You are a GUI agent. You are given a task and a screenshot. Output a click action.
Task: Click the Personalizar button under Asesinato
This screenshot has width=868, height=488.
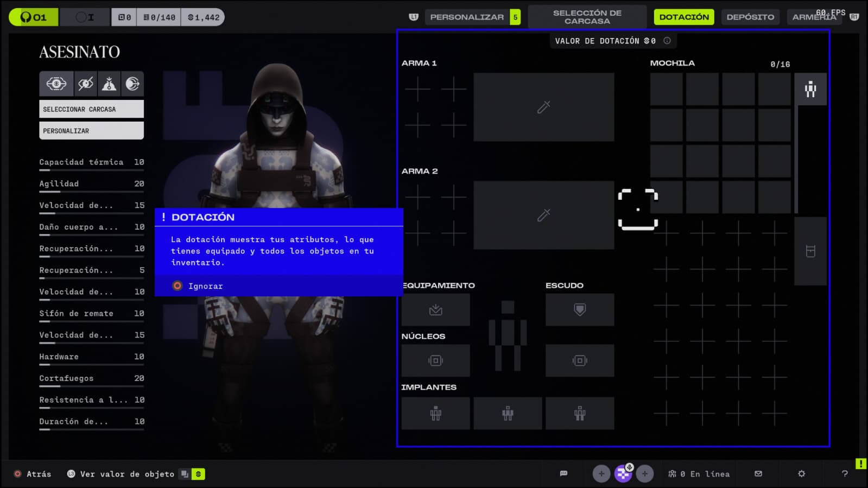tap(91, 131)
